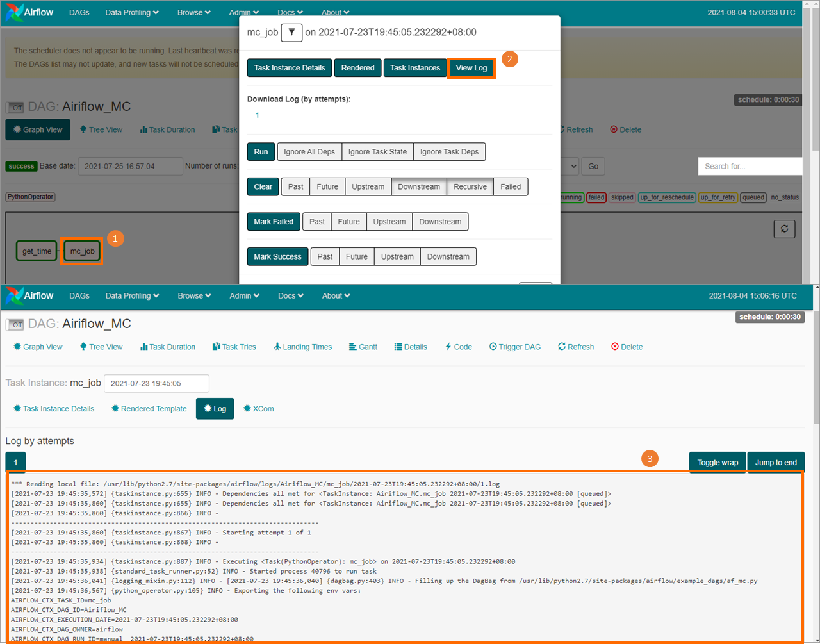Click Delete in the upper graph page
Screen dimensions: 820x644
[x=626, y=129]
